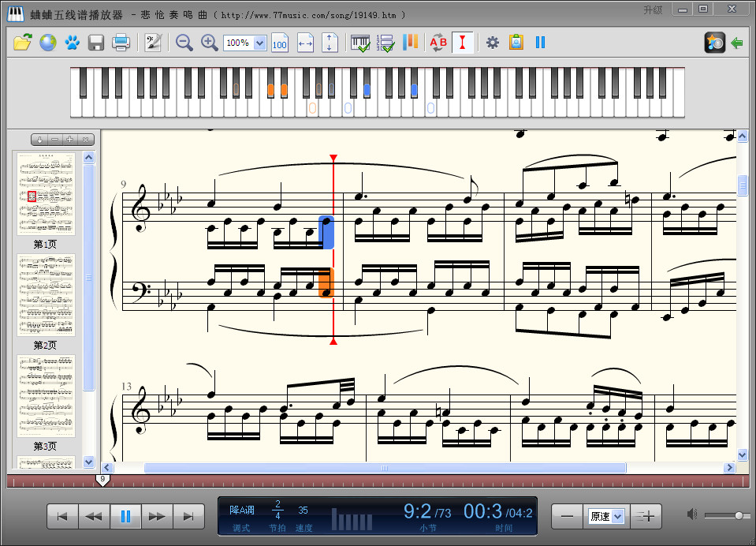This screenshot has width=756, height=546.
Task: Rewind the playback
Action: pyautogui.click(x=94, y=517)
